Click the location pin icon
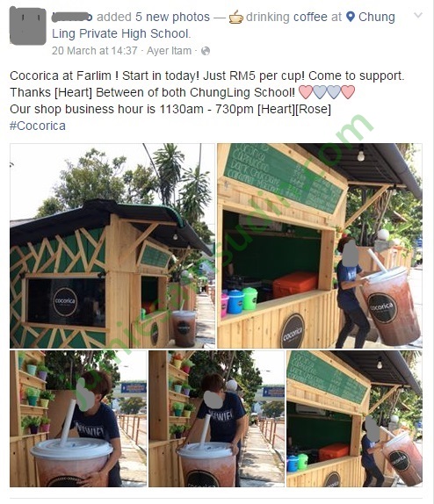434x504 pixels. pos(351,17)
